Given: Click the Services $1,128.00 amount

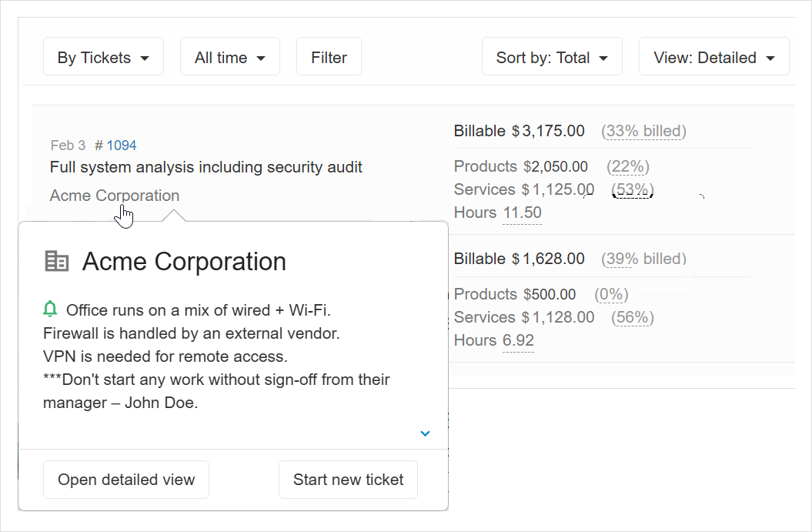Looking at the screenshot, I should 558,317.
